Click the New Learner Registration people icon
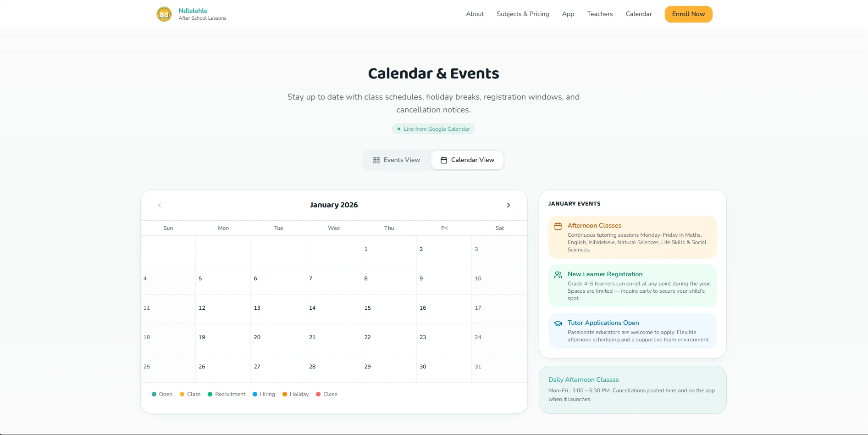This screenshot has height=435, width=868. point(558,275)
